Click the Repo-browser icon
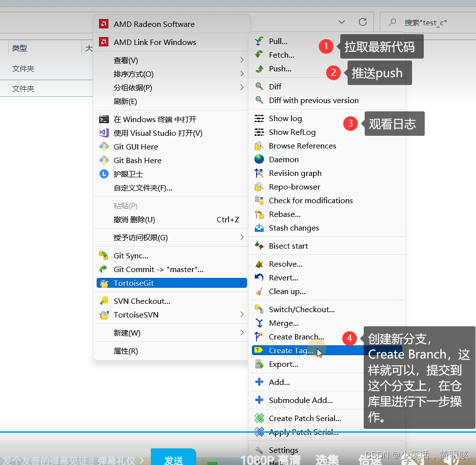Image resolution: width=476 pixels, height=465 pixels. point(259,187)
